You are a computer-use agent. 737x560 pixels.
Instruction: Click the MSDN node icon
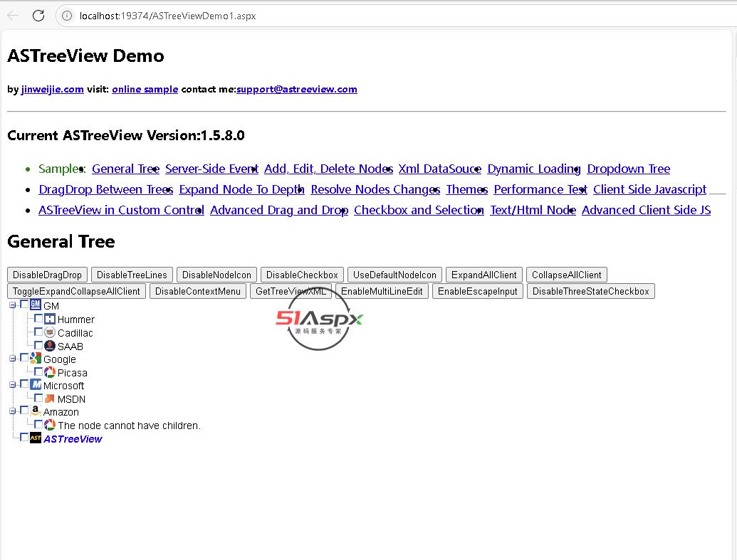click(50, 398)
